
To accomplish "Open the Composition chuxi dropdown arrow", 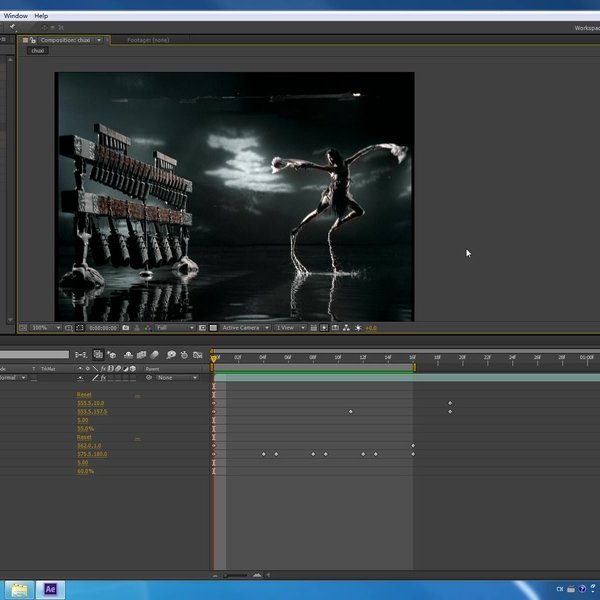I will click(99, 40).
